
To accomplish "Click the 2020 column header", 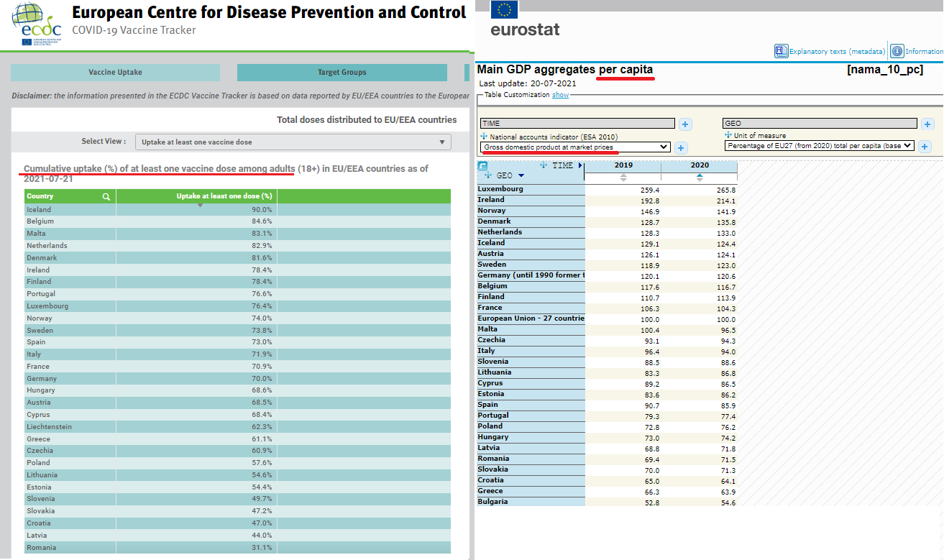I will 700,165.
